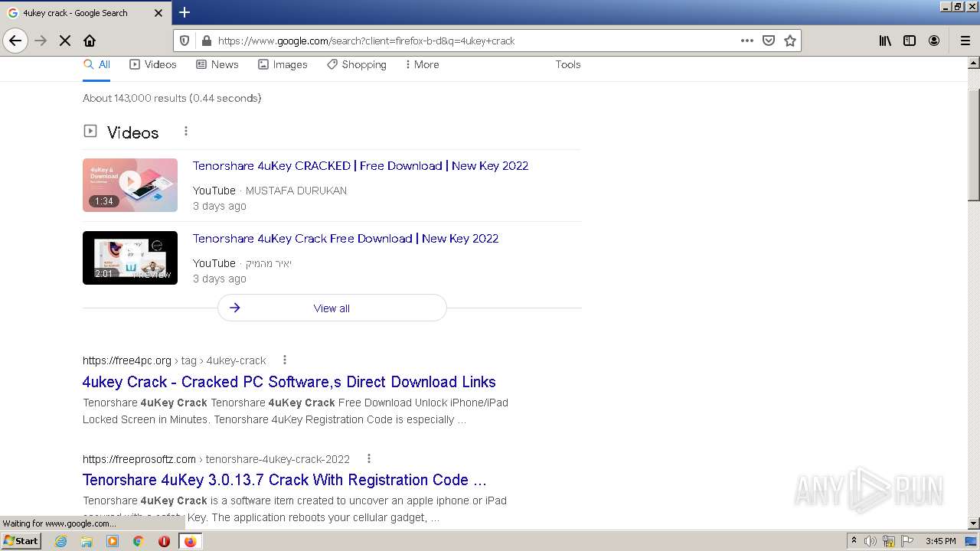Image resolution: width=980 pixels, height=551 pixels.
Task: Open the search Tools options
Action: point(568,65)
